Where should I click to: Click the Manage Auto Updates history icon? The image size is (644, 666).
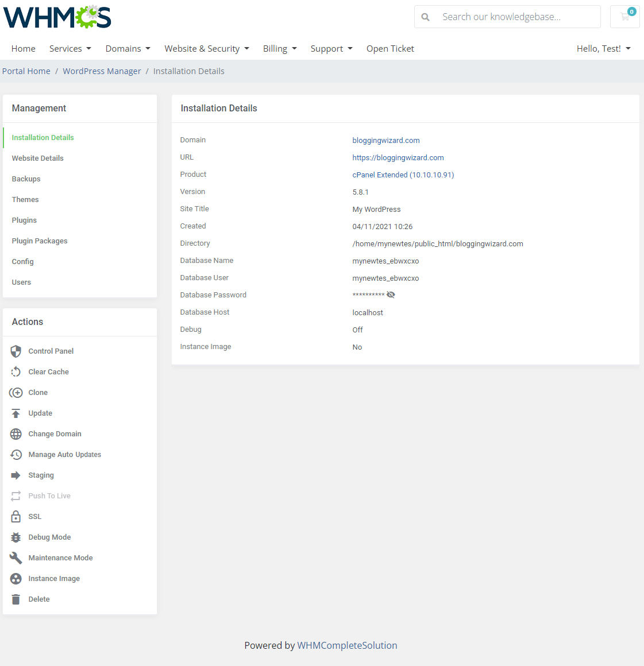point(16,455)
